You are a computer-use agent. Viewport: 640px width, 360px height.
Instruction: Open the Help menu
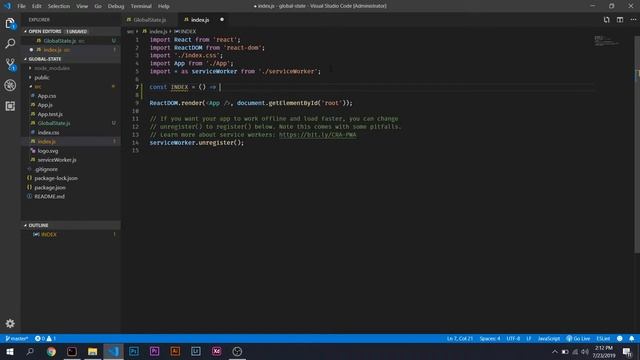coord(164,6)
